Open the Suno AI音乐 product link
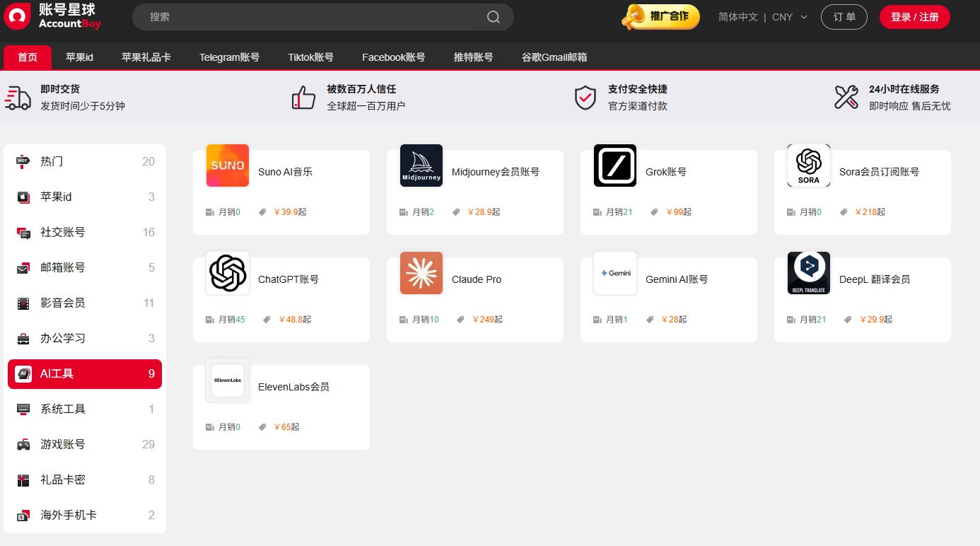The image size is (980, 546). [x=285, y=172]
